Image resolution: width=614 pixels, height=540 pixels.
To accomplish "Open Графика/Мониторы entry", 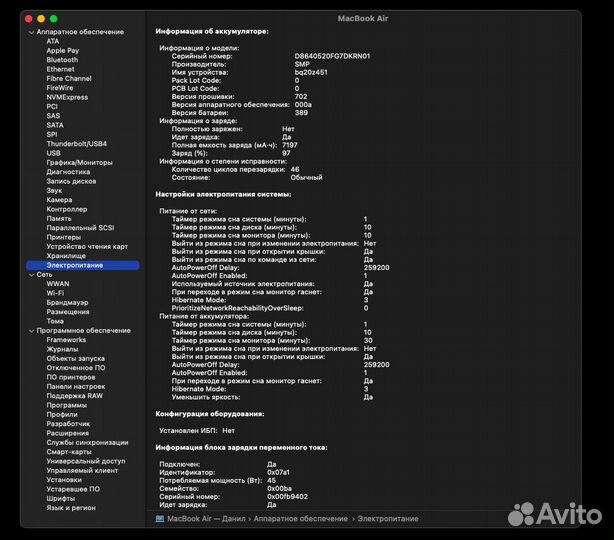I will [79, 163].
